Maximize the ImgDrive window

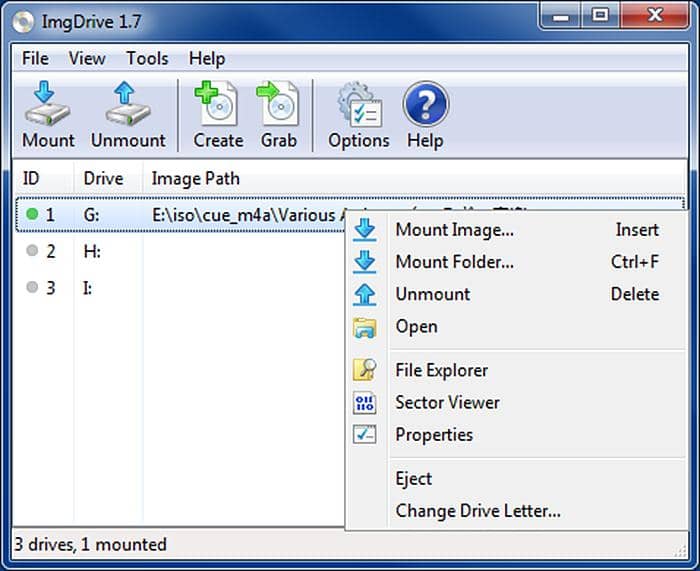click(600, 17)
